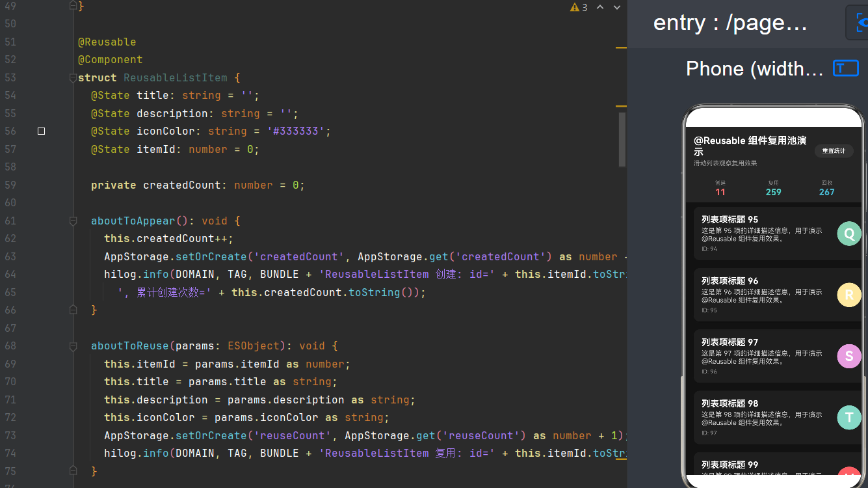868x488 pixels.
Task: Tap the 列表项标题 95 list item title
Action: pos(730,219)
